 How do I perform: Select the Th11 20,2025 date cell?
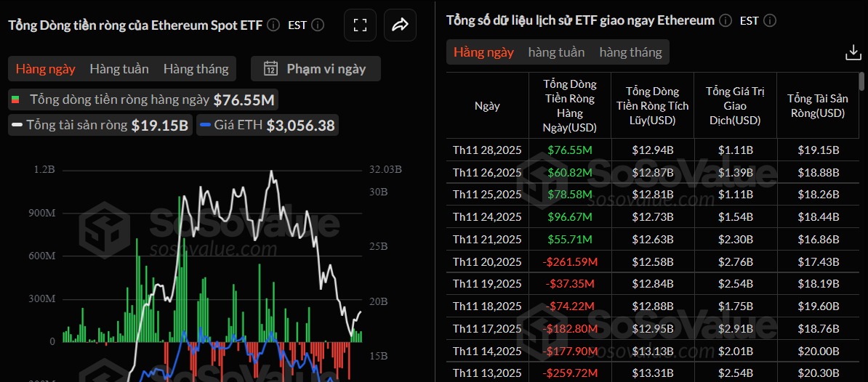(487, 261)
